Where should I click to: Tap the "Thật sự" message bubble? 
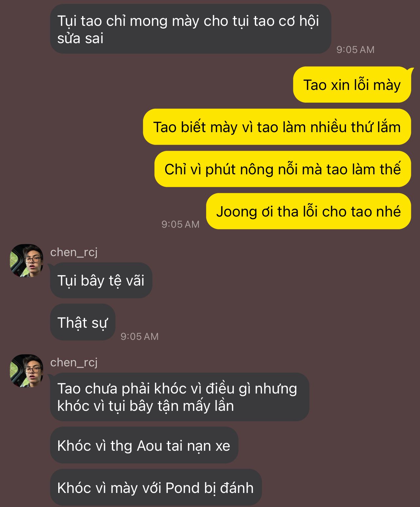tap(82, 322)
